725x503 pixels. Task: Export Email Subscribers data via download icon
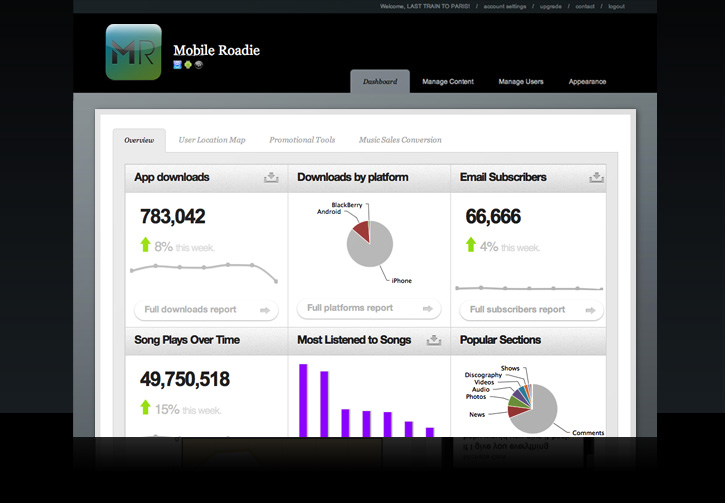click(596, 178)
